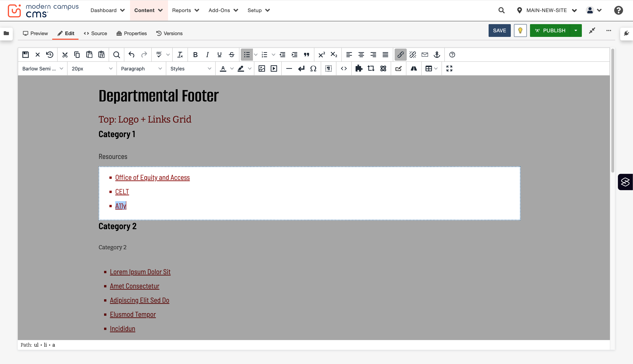Viewport: 633px width, 364px height.
Task: Click the Clear Formatting icon
Action: (x=180, y=54)
